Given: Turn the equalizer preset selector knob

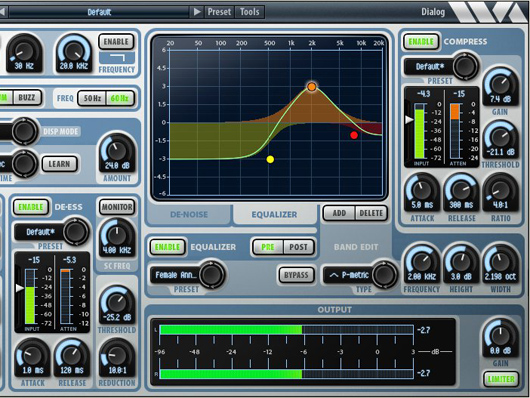Looking at the screenshot, I should coord(212,274).
